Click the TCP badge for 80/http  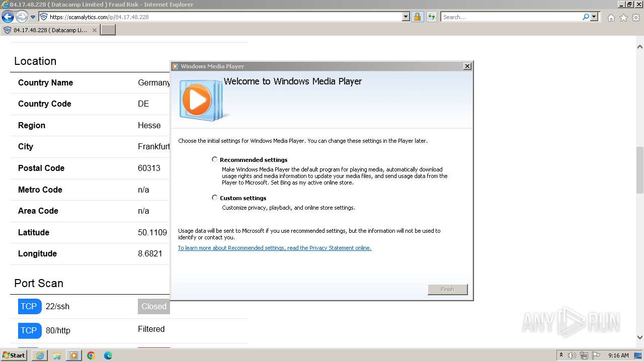[x=29, y=330]
